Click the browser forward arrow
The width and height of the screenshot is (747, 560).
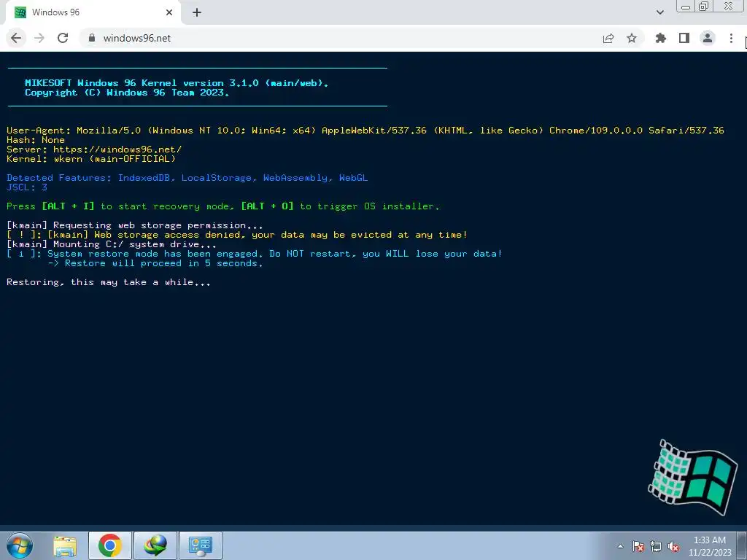click(39, 38)
